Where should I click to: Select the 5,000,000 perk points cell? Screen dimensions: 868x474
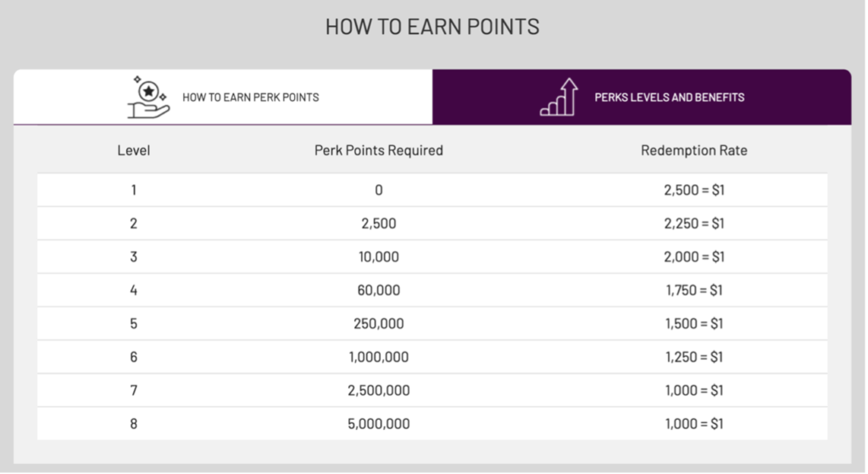pyautogui.click(x=379, y=424)
